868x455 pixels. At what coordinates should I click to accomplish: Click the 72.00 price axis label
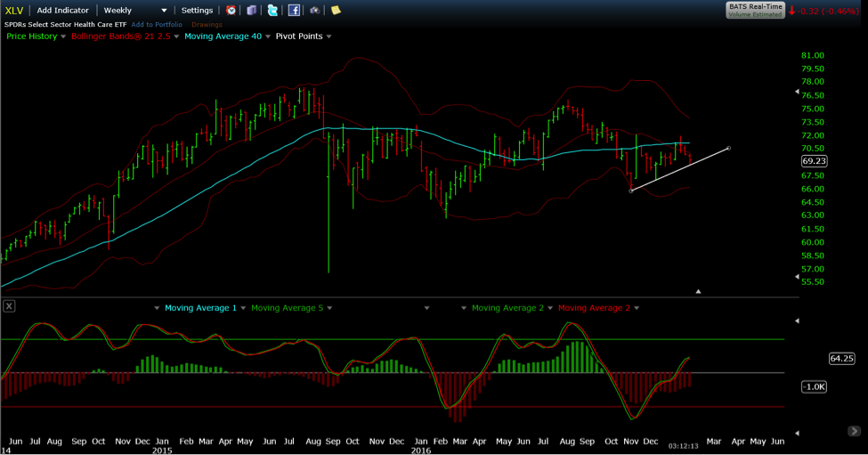(813, 135)
